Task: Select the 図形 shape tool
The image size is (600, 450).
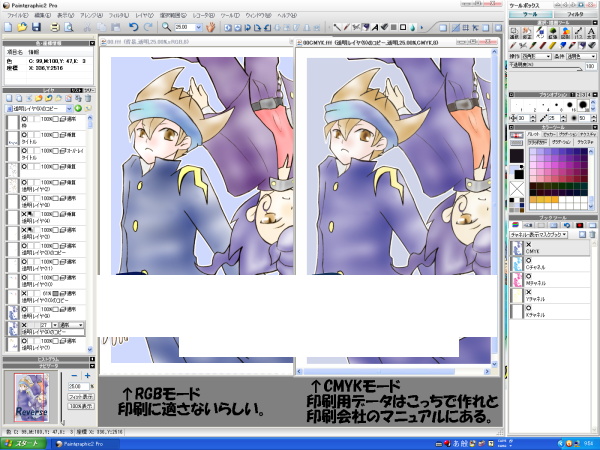Action: (x=566, y=33)
